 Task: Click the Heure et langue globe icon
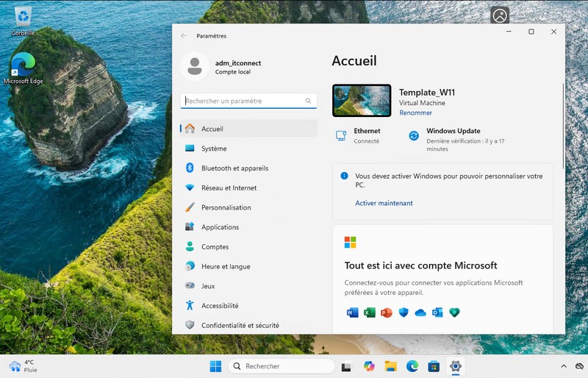(x=190, y=267)
